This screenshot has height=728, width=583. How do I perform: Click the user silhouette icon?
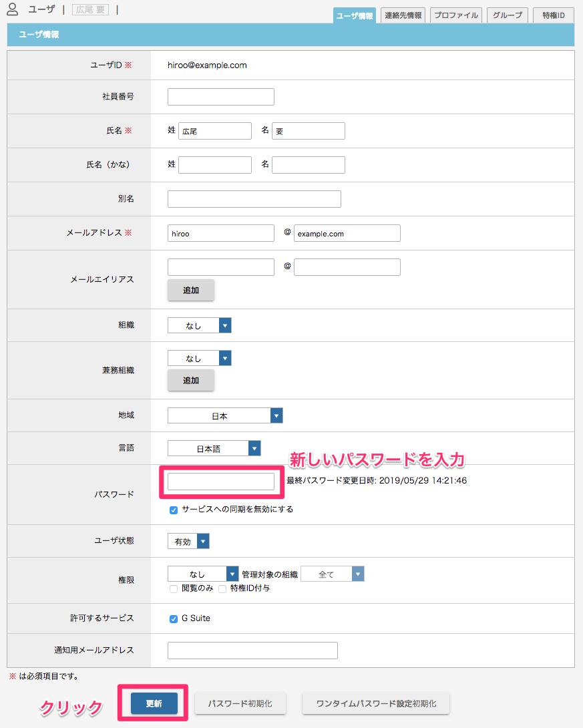[13, 9]
